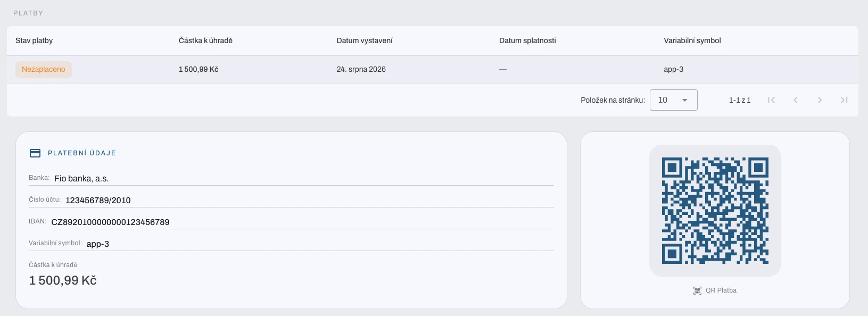
Task: Jump to the last page of payments
Action: (844, 100)
